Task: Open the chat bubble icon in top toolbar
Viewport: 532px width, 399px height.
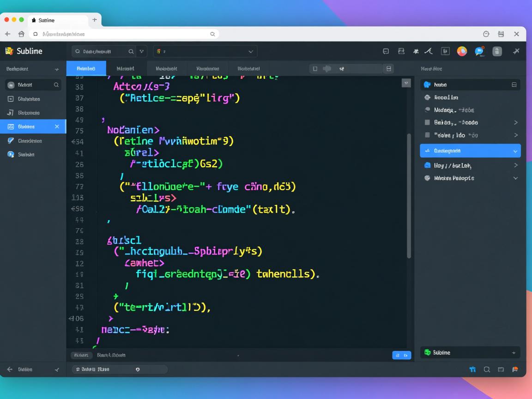Action: 479,51
